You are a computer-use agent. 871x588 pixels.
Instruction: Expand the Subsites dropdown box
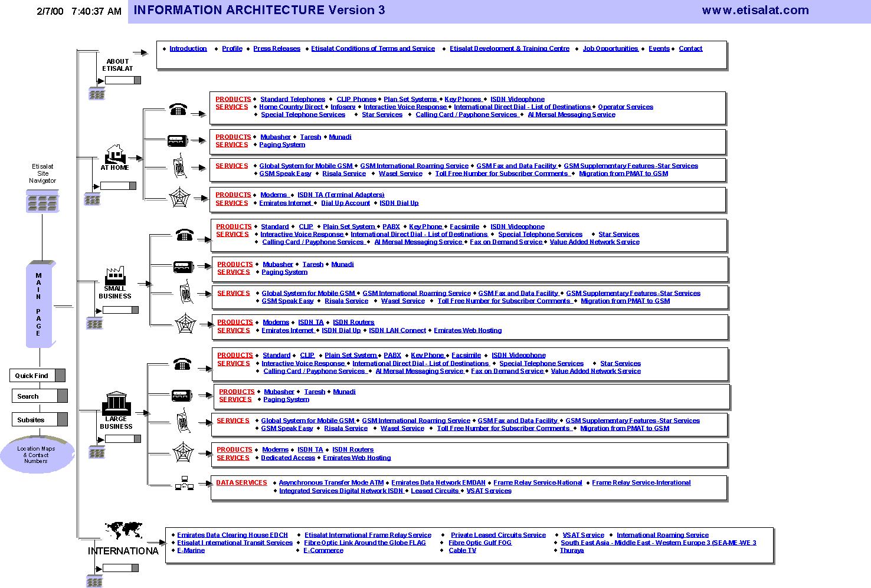(x=40, y=420)
